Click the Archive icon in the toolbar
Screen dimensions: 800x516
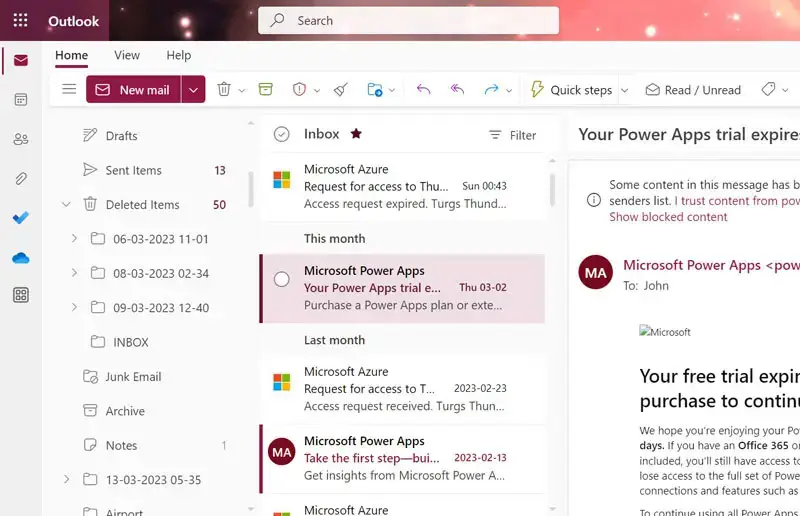click(x=265, y=89)
